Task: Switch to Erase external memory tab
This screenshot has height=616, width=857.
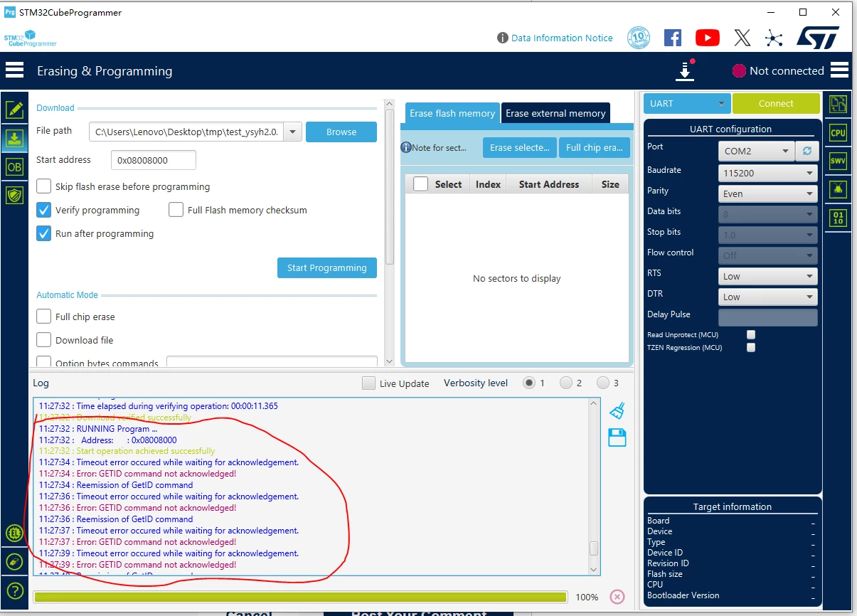Action: pos(555,113)
